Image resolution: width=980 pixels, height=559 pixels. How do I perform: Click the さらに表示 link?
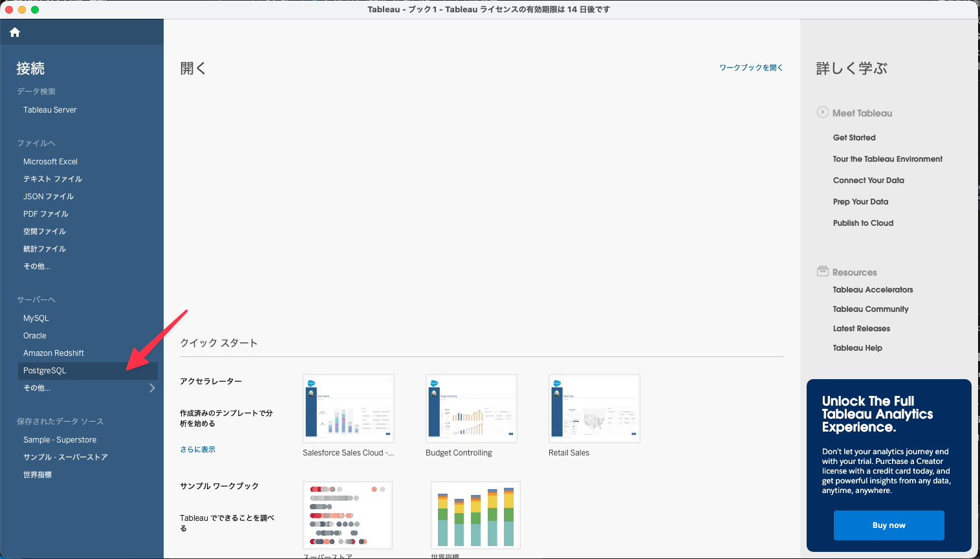[x=197, y=450]
